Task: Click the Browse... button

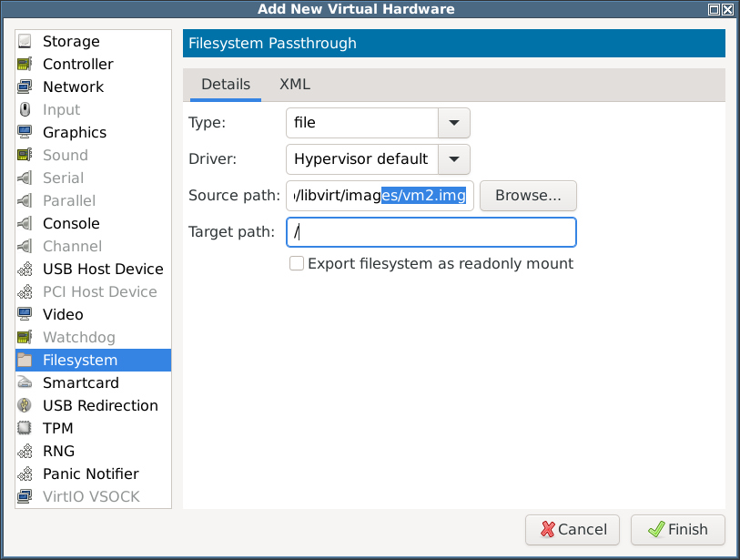Action: click(528, 196)
